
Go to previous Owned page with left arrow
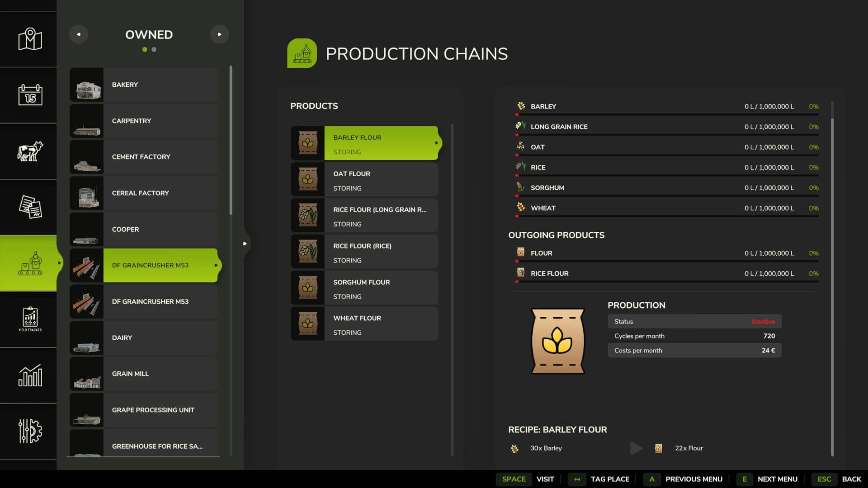[x=79, y=34]
